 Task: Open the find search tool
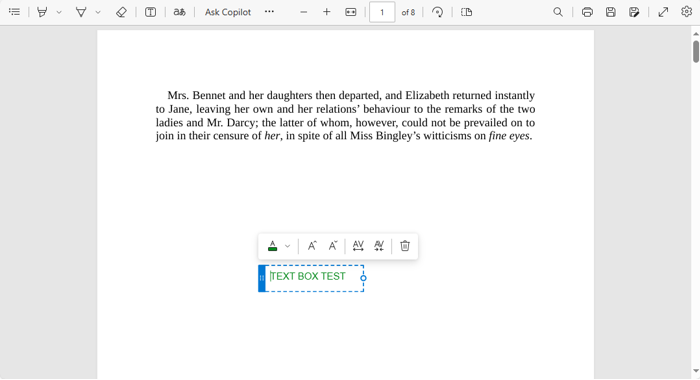558,12
